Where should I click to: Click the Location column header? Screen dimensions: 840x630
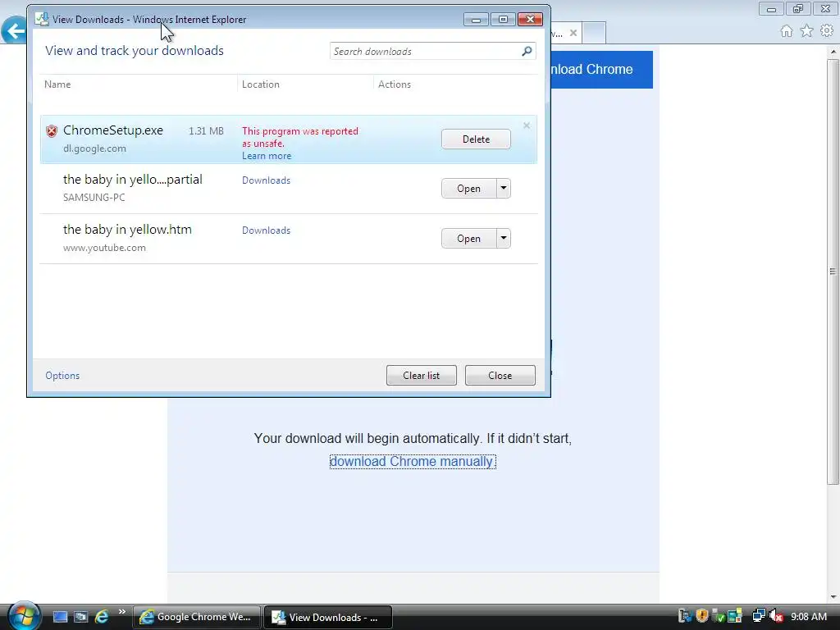260,84
